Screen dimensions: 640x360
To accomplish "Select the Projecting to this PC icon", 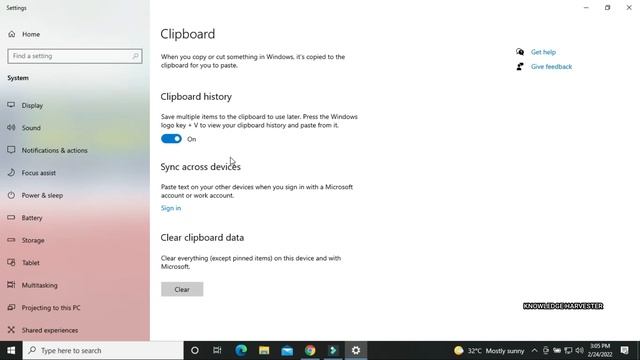I will point(11,307).
